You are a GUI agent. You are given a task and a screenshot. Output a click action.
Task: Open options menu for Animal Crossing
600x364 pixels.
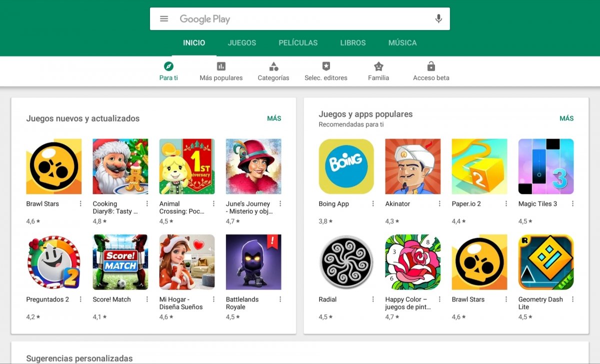[x=213, y=203]
